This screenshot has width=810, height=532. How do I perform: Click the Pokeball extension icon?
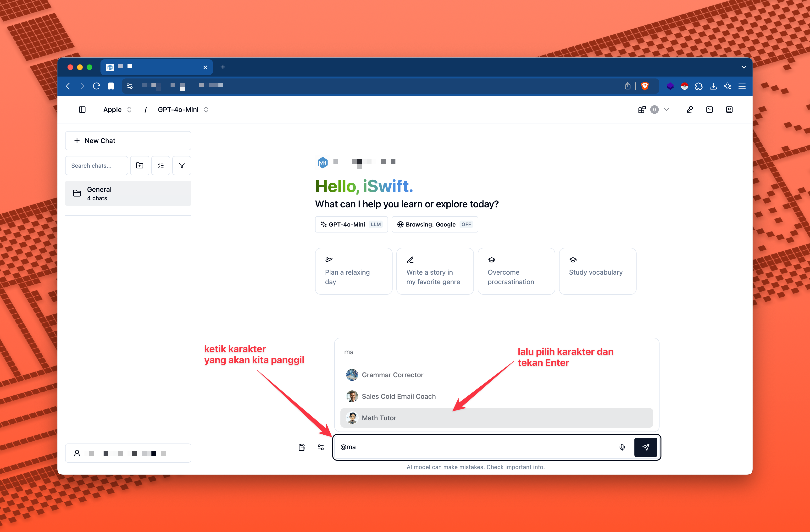pos(684,86)
